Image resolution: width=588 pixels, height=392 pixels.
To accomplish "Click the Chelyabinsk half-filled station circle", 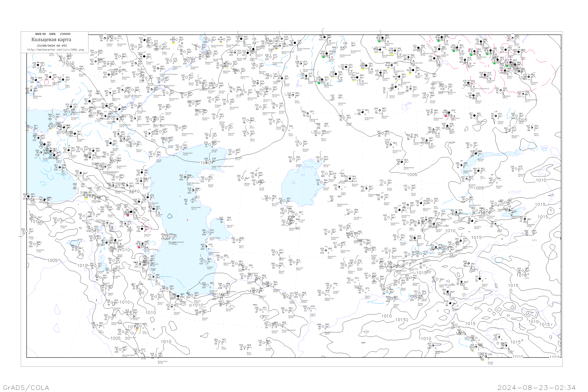I will point(325,37).
